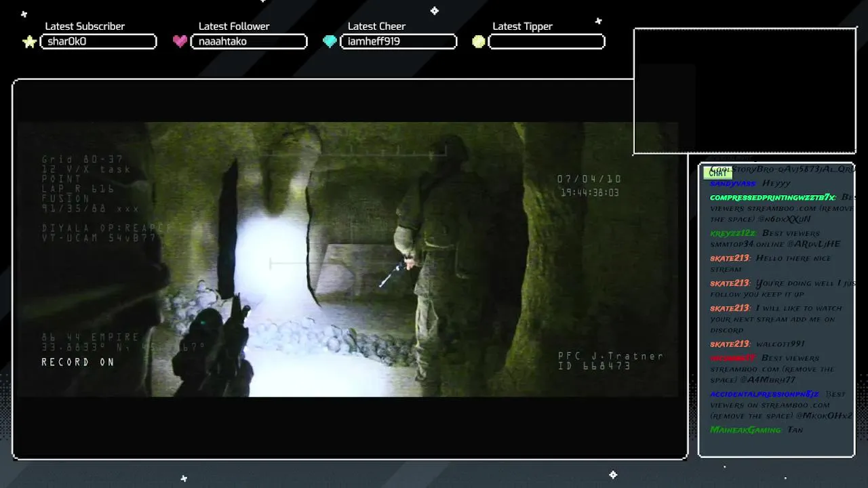Click the 19:44:38:03 timecode in video
This screenshot has width=868, height=488.
tap(590, 192)
